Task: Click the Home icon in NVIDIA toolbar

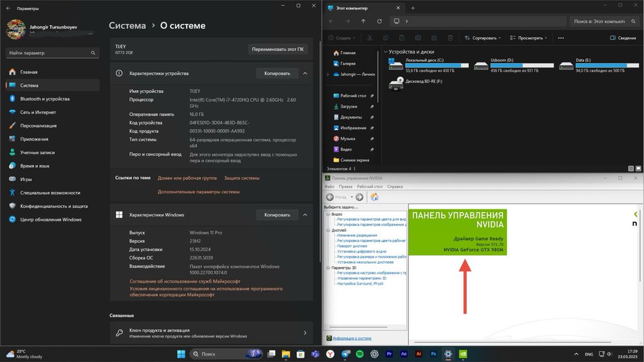Action: pos(374,197)
